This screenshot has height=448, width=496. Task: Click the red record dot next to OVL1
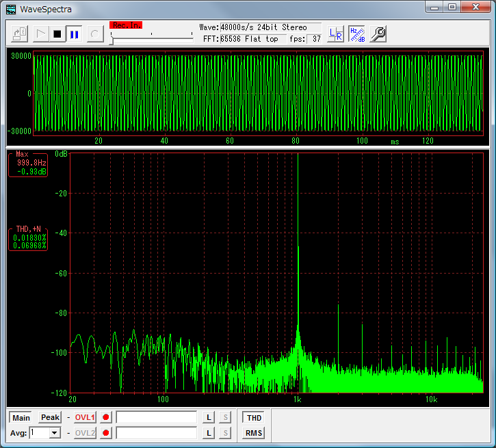[106, 417]
